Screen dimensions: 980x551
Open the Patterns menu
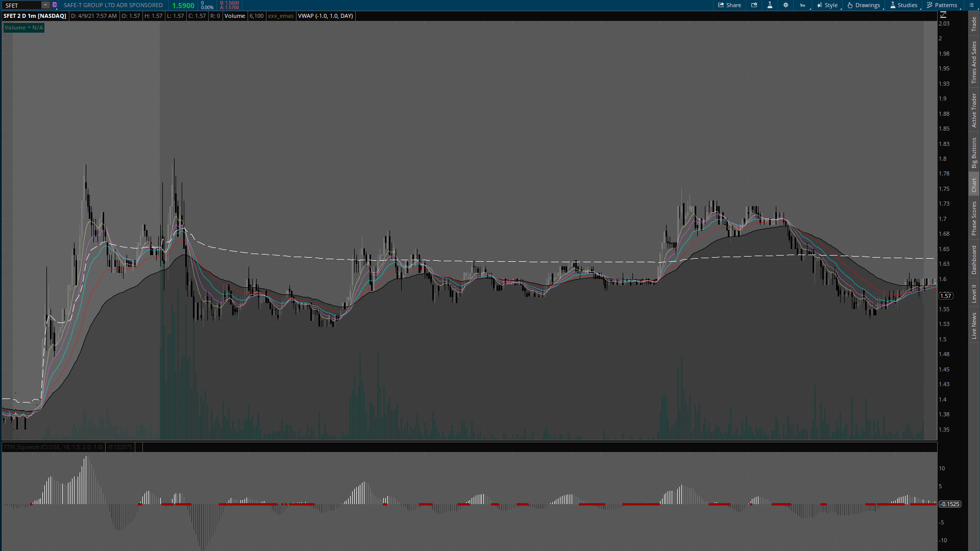pos(942,5)
